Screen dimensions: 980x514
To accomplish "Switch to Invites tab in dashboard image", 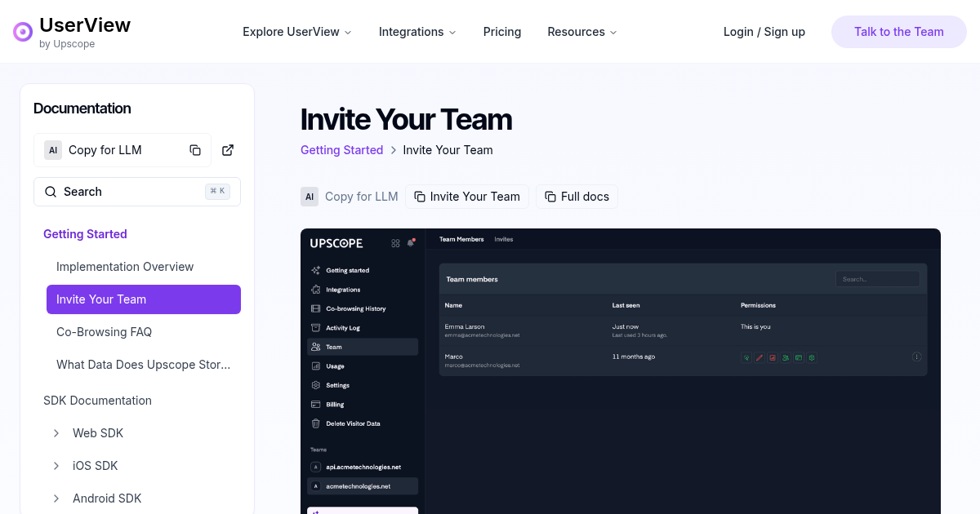I will click(x=504, y=239).
